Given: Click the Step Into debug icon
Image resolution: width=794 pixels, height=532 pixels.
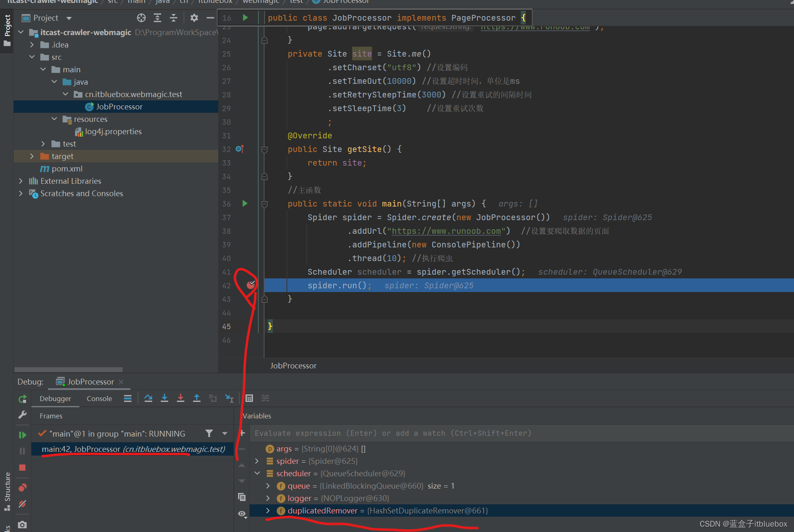Looking at the screenshot, I should coord(164,398).
